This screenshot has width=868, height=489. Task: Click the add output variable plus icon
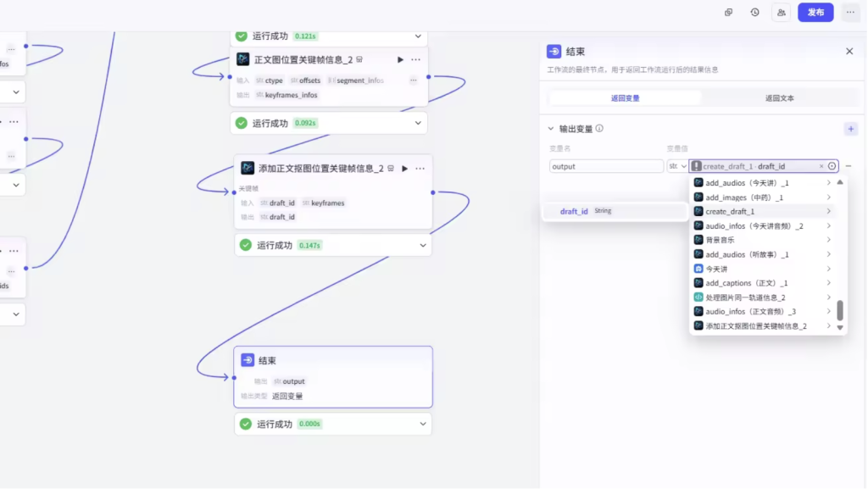point(850,129)
